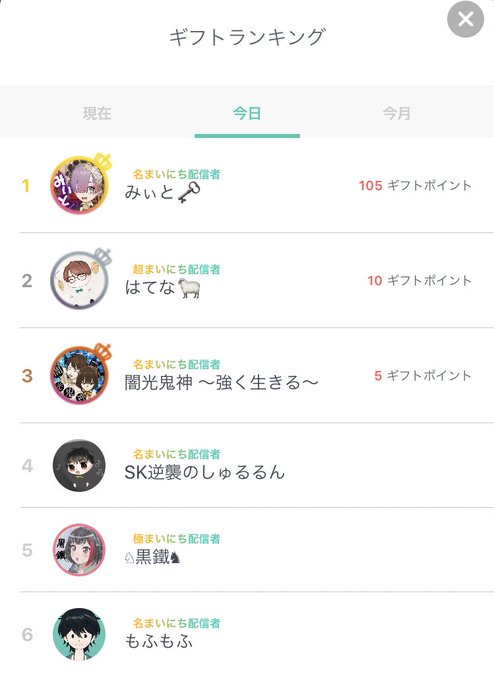
Task: Tap SK逆襲のしゅるるん's dark avatar
Action: tap(79, 465)
